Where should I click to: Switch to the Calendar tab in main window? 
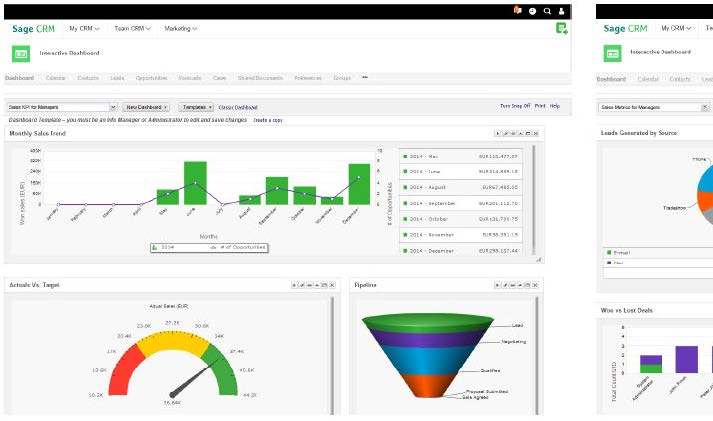[x=55, y=78]
